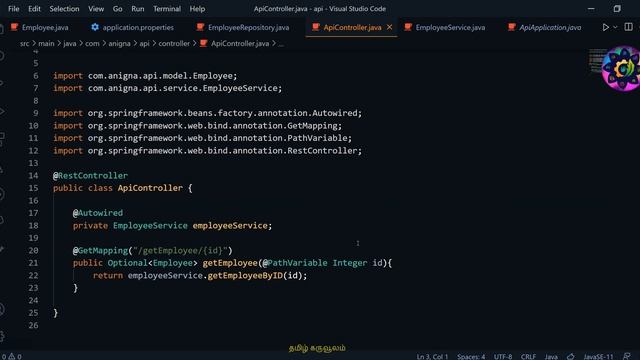The height and width of the screenshot is (360, 640).
Task: Open the View menu
Action: pyautogui.click(x=96, y=9)
